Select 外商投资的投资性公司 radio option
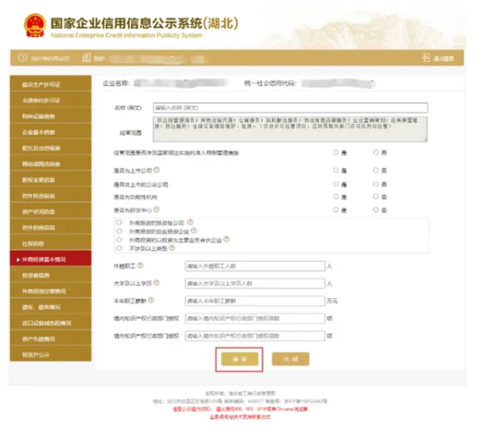 click(x=119, y=222)
